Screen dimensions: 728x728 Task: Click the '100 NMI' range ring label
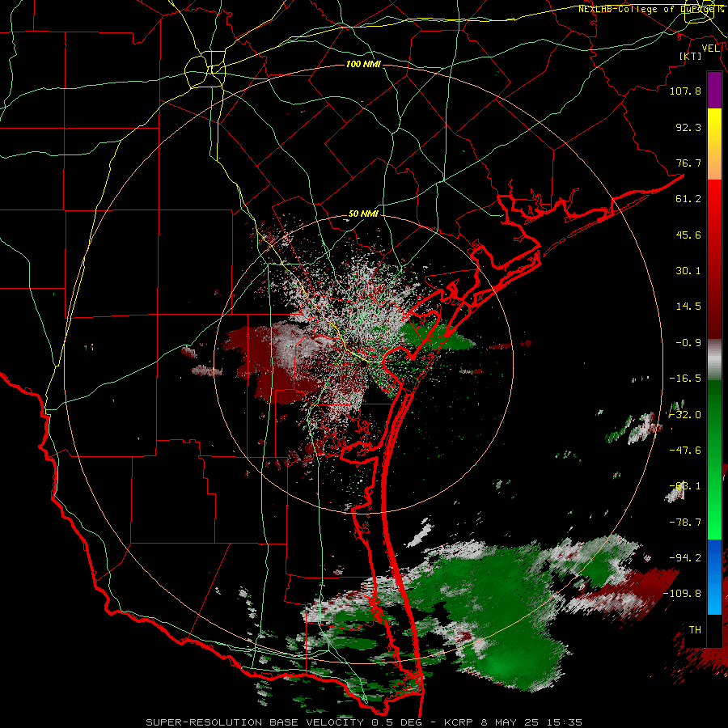(x=363, y=64)
